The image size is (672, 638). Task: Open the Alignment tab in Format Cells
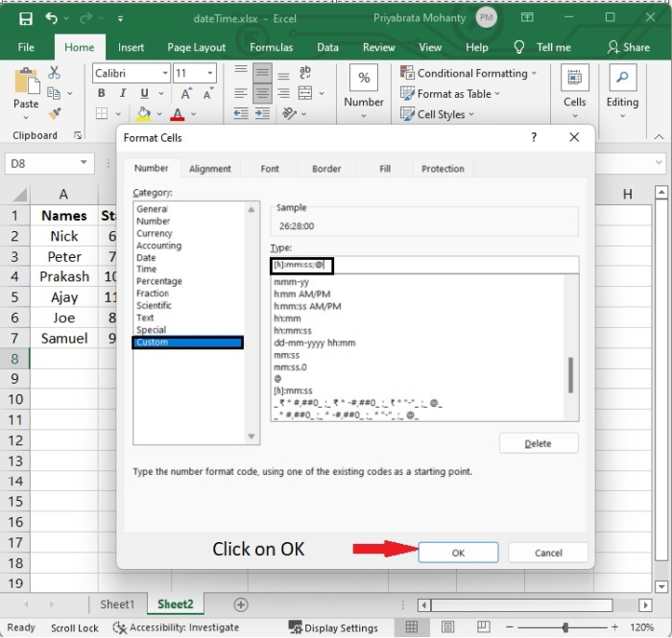[x=210, y=169]
